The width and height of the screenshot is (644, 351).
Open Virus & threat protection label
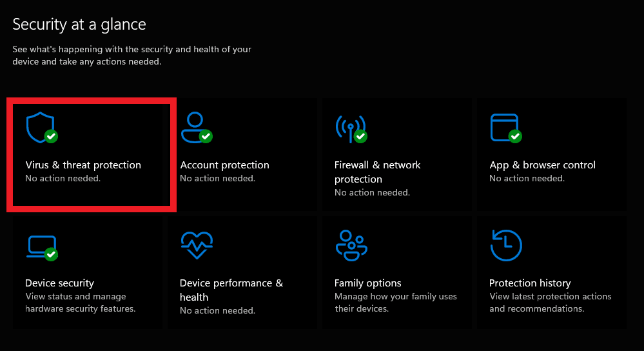coord(83,165)
